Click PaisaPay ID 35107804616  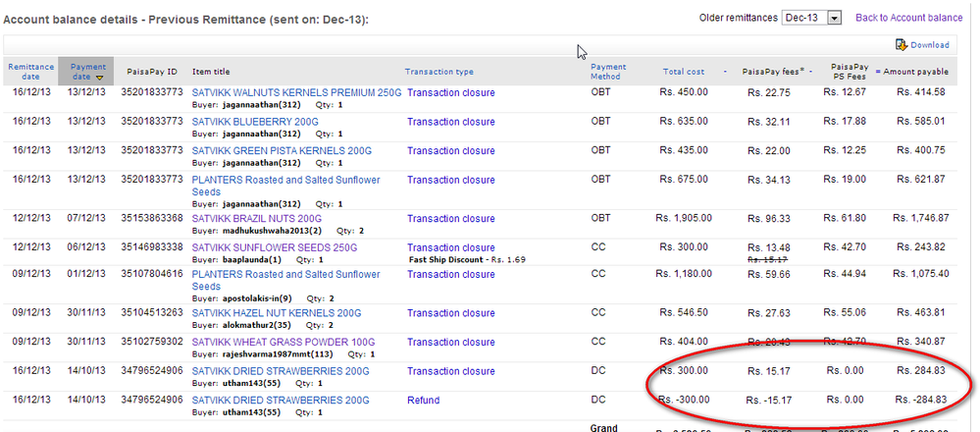tap(152, 275)
